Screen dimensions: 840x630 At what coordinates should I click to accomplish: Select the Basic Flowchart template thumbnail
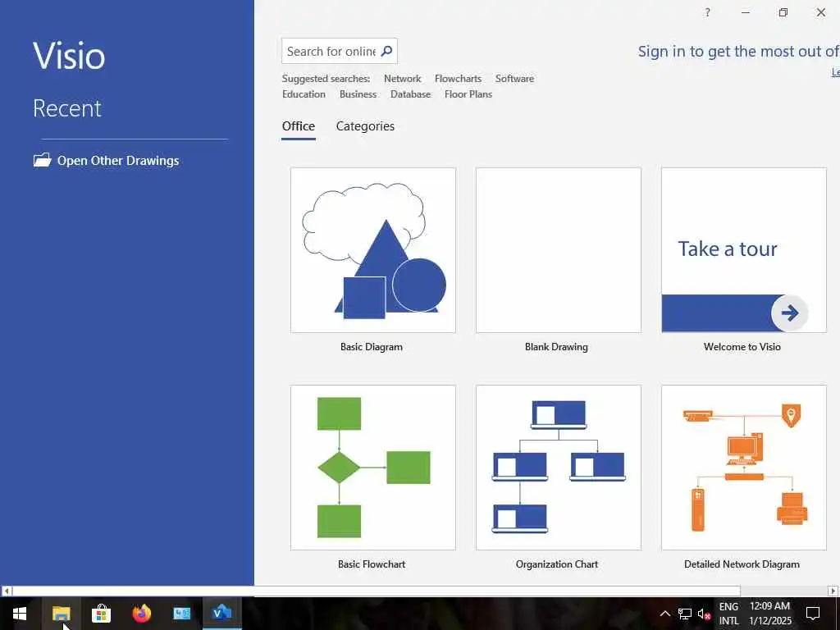(373, 467)
